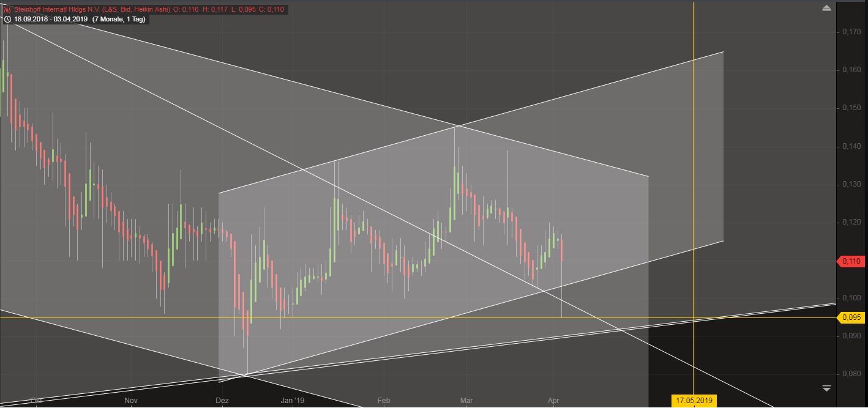Click the 'H: 0,117' high value
This screenshot has width=868, height=408.
(x=215, y=10)
